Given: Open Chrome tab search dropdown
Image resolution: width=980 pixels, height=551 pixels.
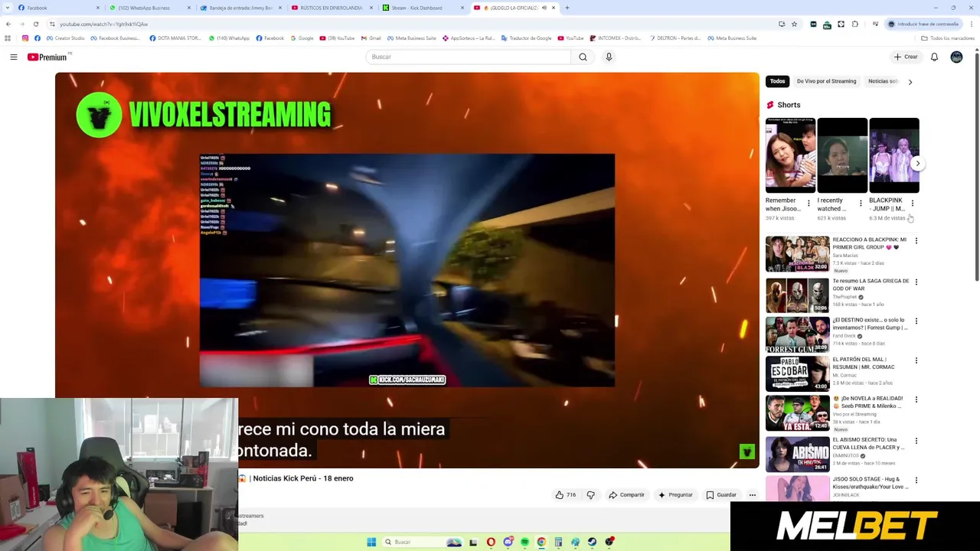Looking at the screenshot, I should [x=7, y=8].
